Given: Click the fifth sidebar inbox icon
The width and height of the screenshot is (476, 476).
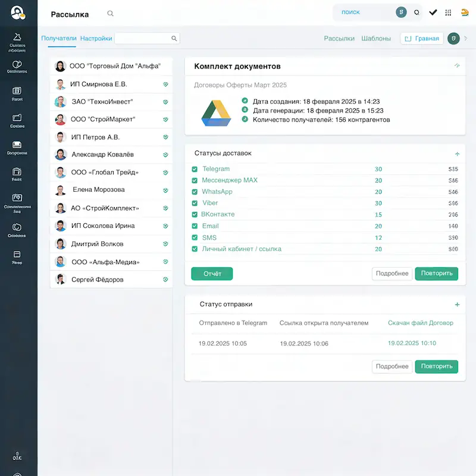Looking at the screenshot, I should (x=17, y=145).
